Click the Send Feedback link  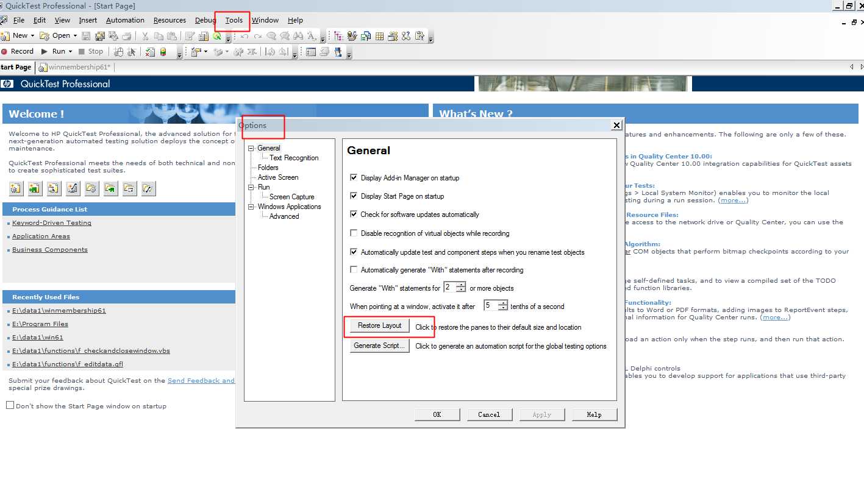point(201,380)
